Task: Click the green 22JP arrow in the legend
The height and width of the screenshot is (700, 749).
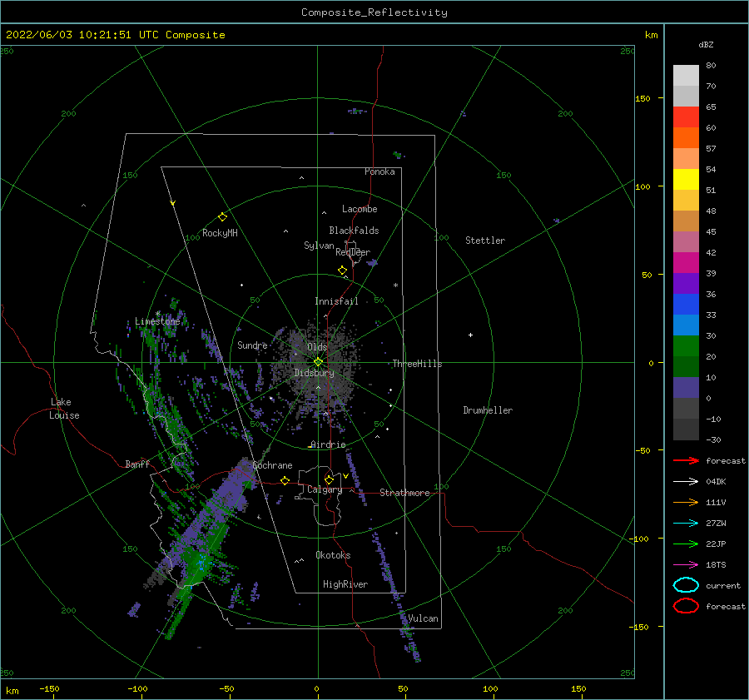Action: [686, 544]
